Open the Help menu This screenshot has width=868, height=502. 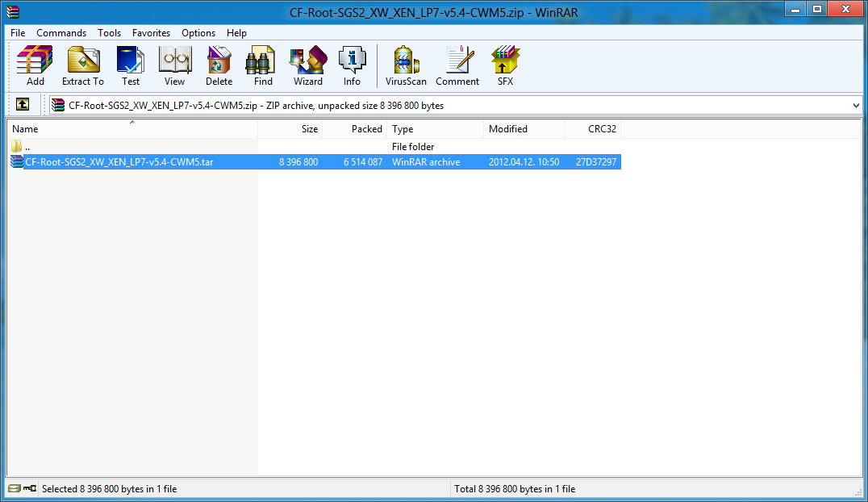pyautogui.click(x=236, y=33)
